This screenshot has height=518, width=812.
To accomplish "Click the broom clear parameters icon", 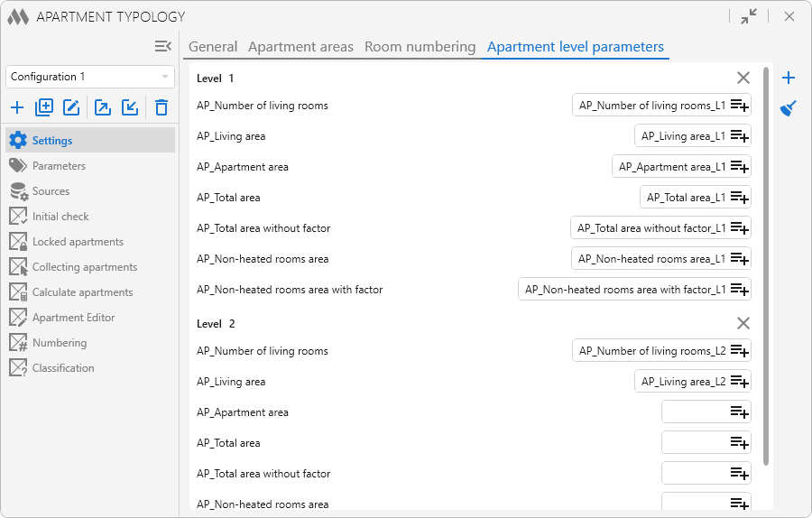I will (x=789, y=108).
